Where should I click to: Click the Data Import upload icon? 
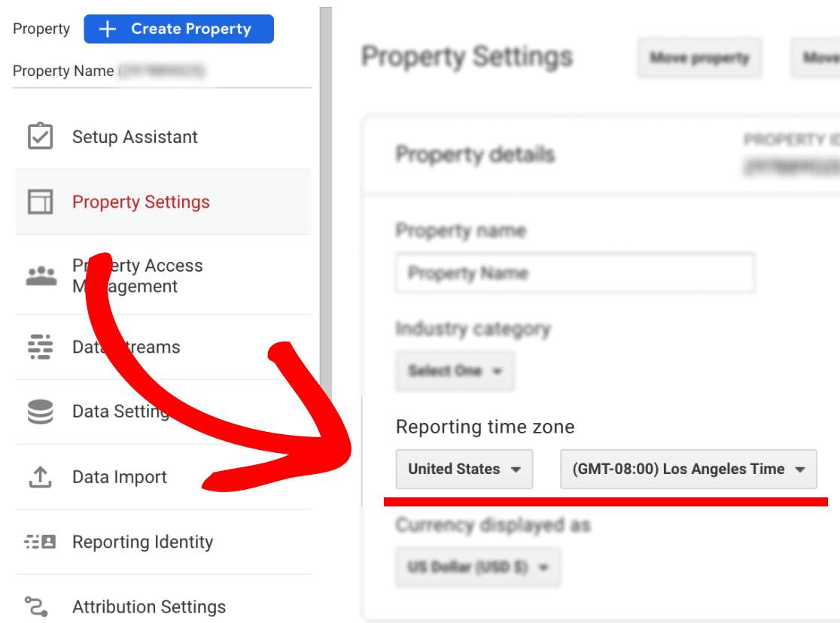(x=40, y=477)
